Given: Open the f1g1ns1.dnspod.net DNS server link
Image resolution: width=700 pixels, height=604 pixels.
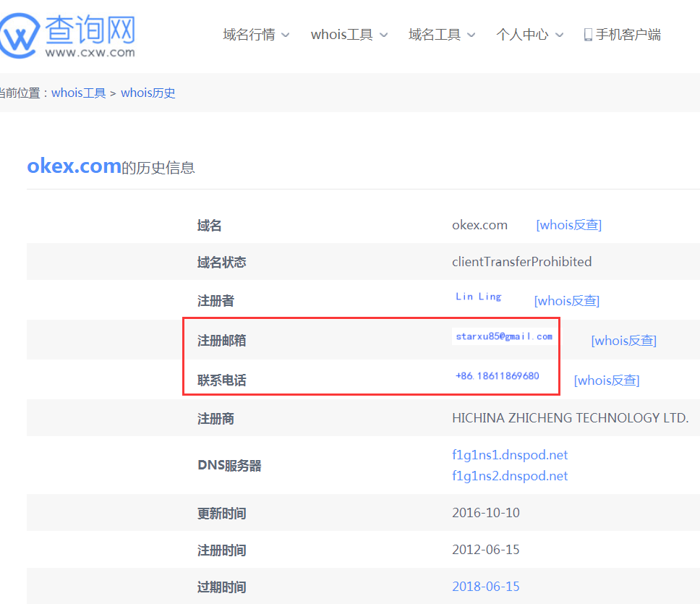Looking at the screenshot, I should pyautogui.click(x=510, y=455).
